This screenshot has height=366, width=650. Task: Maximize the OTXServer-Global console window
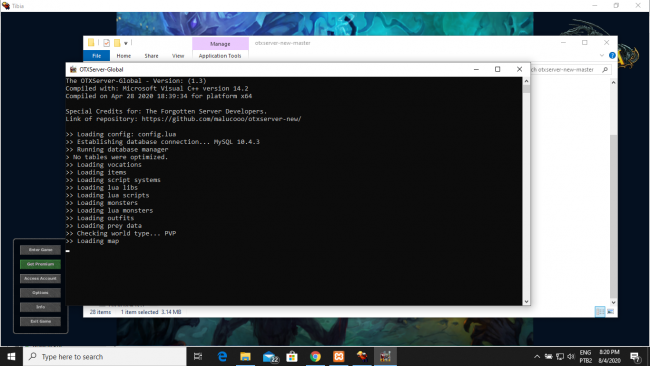pyautogui.click(x=497, y=69)
